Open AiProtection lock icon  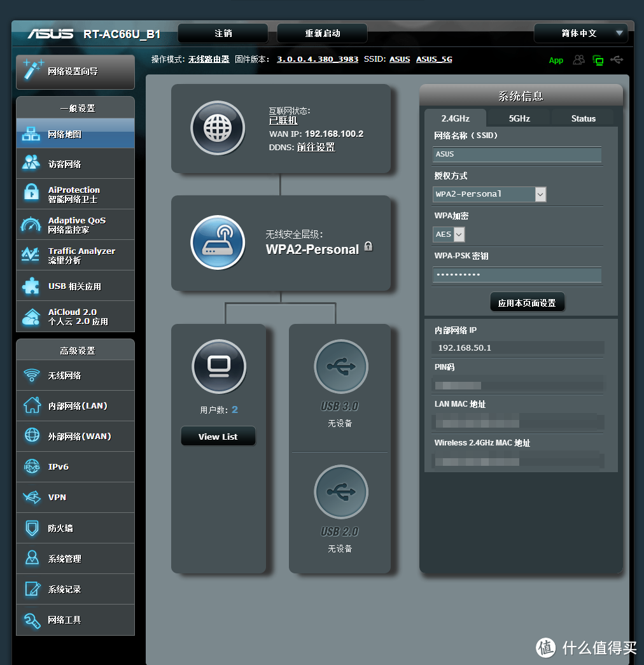tap(31, 193)
